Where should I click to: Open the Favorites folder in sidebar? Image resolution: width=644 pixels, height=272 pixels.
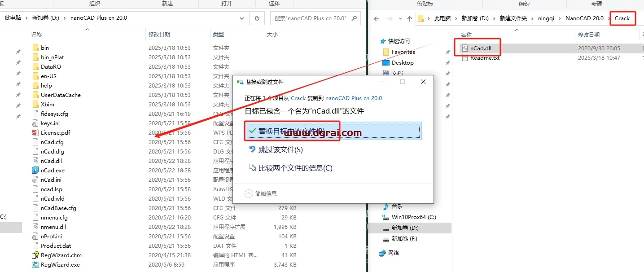403,52
